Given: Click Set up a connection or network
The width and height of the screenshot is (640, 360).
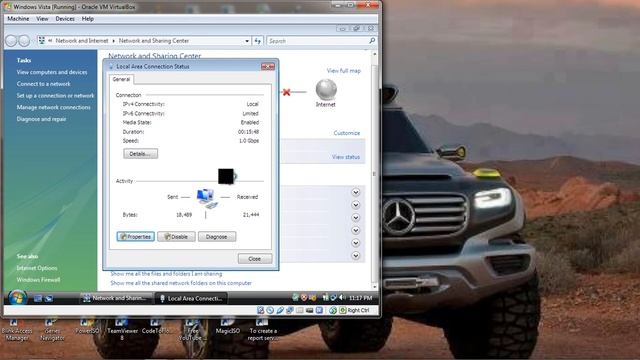Looking at the screenshot, I should pos(55,96).
